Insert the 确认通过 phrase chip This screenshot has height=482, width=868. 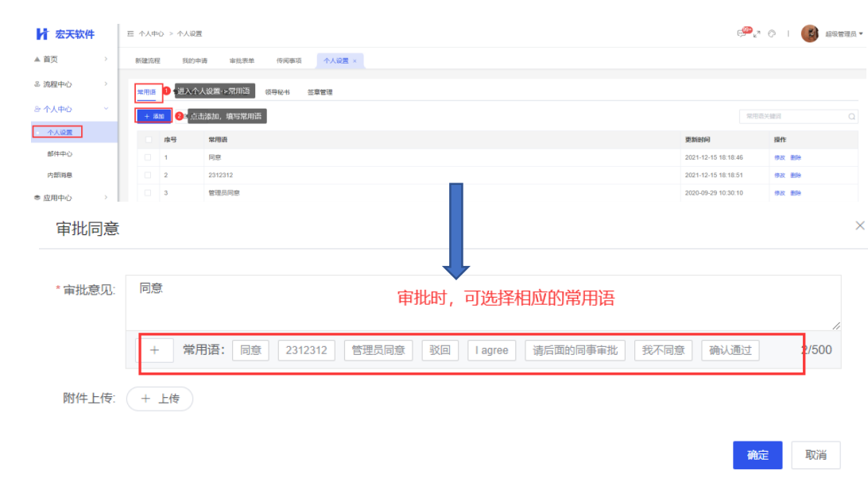[x=730, y=350]
